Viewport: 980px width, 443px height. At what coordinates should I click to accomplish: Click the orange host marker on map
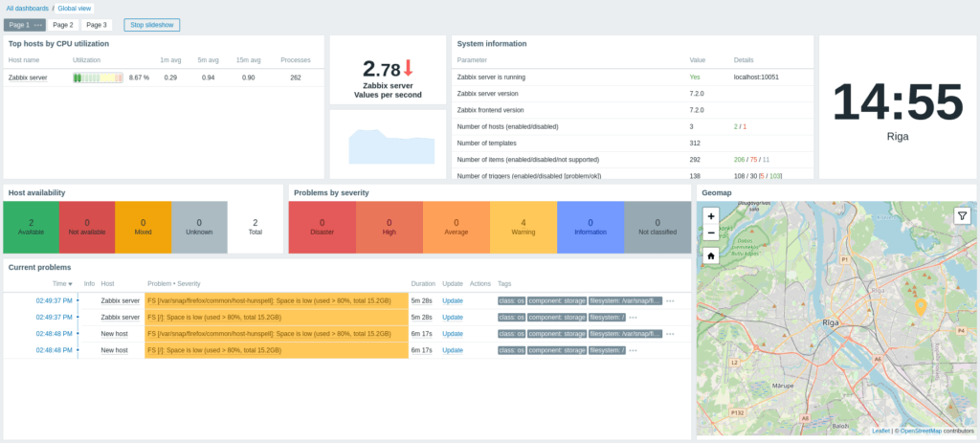pos(921,305)
